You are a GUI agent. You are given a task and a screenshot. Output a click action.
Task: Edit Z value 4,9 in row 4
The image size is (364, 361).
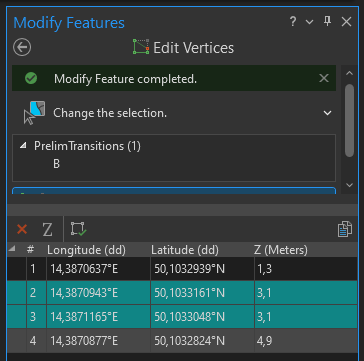pos(306,341)
